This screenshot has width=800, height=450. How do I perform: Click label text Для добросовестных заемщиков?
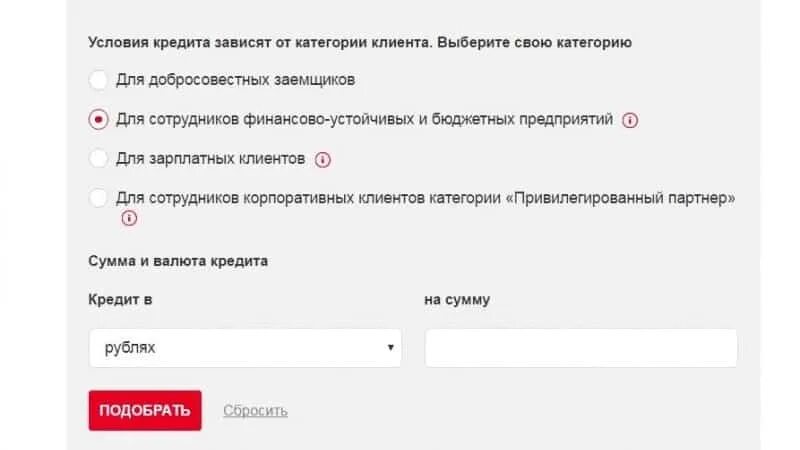coord(235,79)
